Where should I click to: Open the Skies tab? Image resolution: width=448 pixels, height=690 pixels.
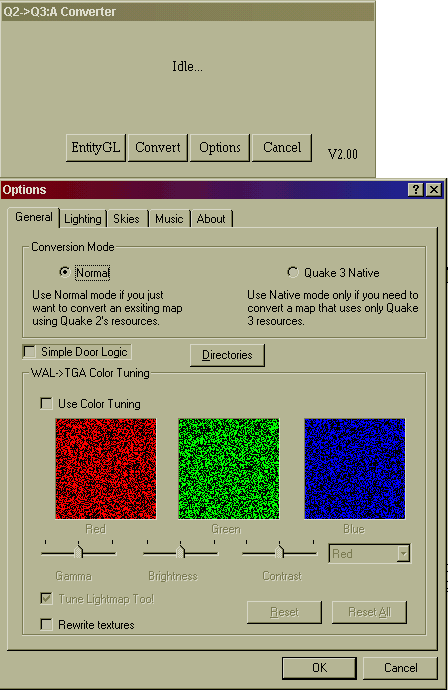[x=126, y=219]
